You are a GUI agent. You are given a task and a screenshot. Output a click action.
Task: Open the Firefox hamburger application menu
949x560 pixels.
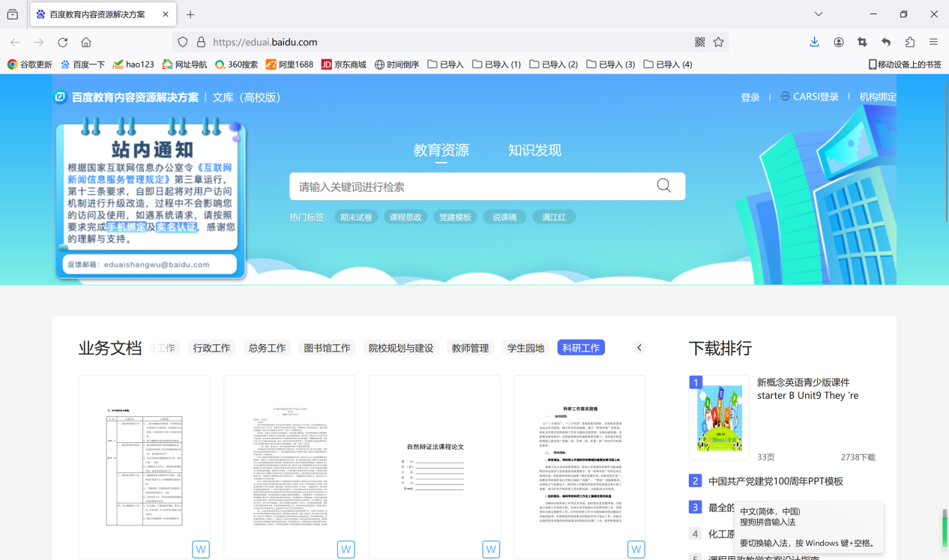tap(933, 42)
